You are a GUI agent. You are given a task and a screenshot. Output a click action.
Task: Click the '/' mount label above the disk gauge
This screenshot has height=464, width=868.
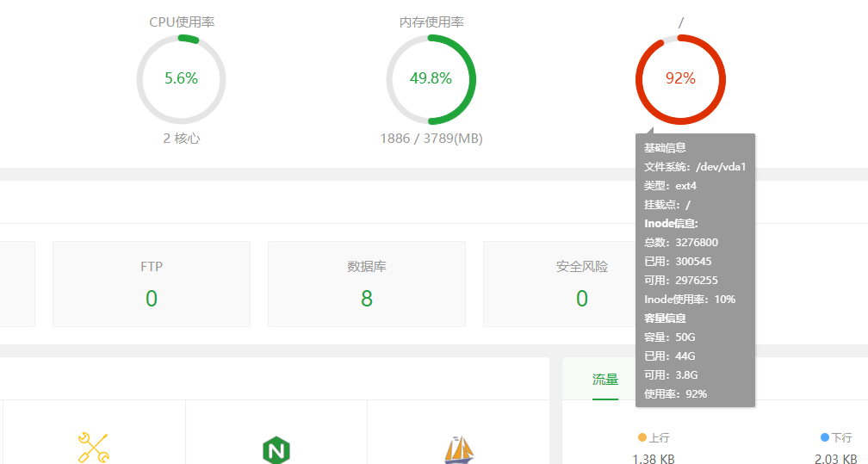[681, 22]
